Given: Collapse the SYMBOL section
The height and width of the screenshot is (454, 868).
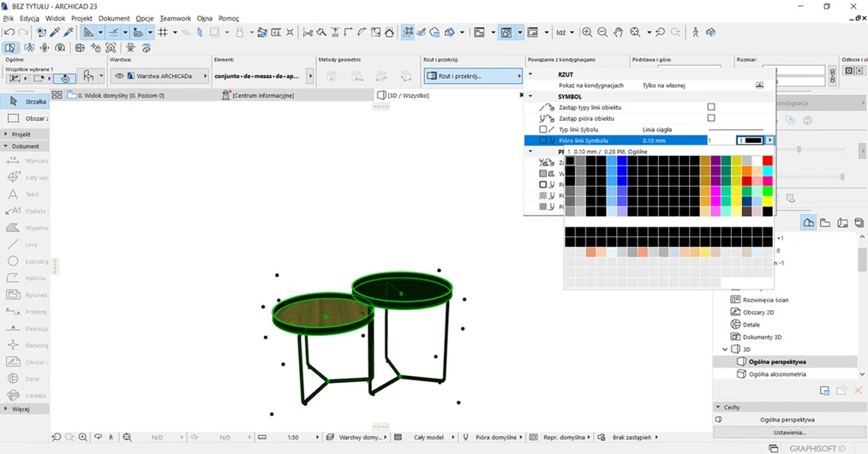Looking at the screenshot, I should [x=531, y=97].
